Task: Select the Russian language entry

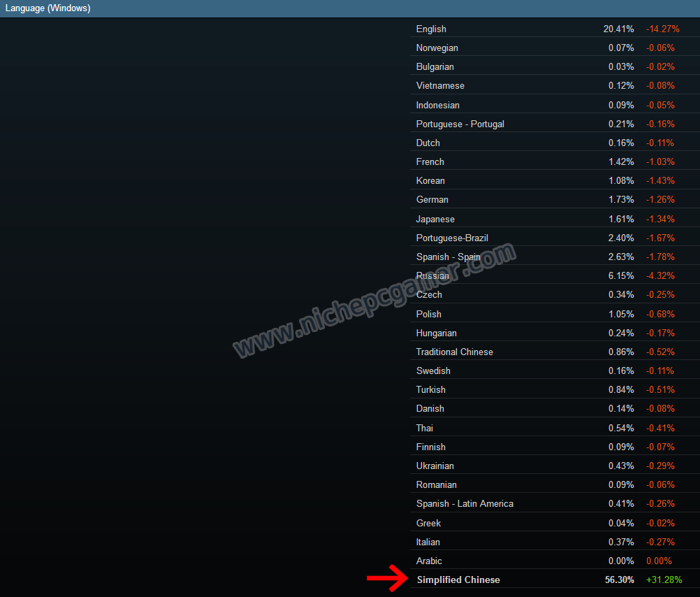Action: click(432, 275)
